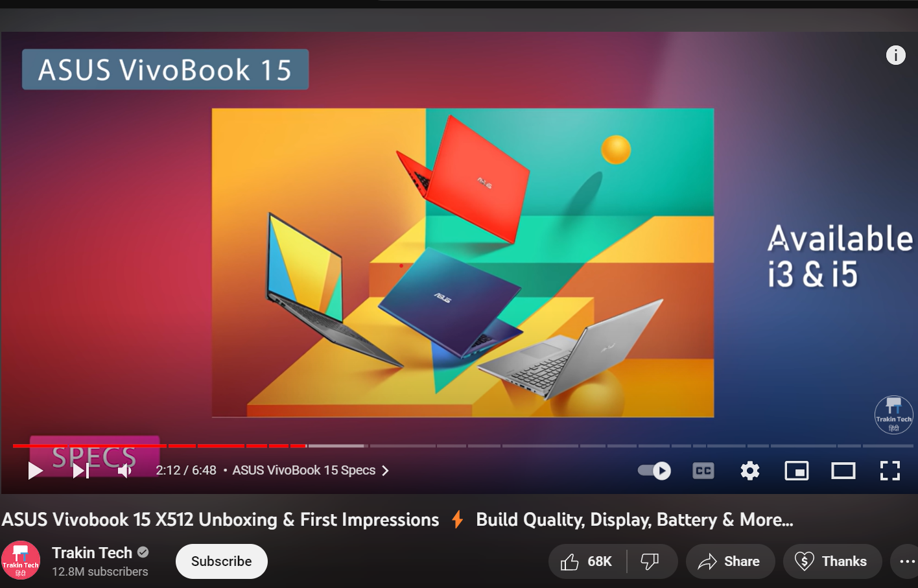The width and height of the screenshot is (918, 588).
Task: Share this video
Action: pos(730,561)
